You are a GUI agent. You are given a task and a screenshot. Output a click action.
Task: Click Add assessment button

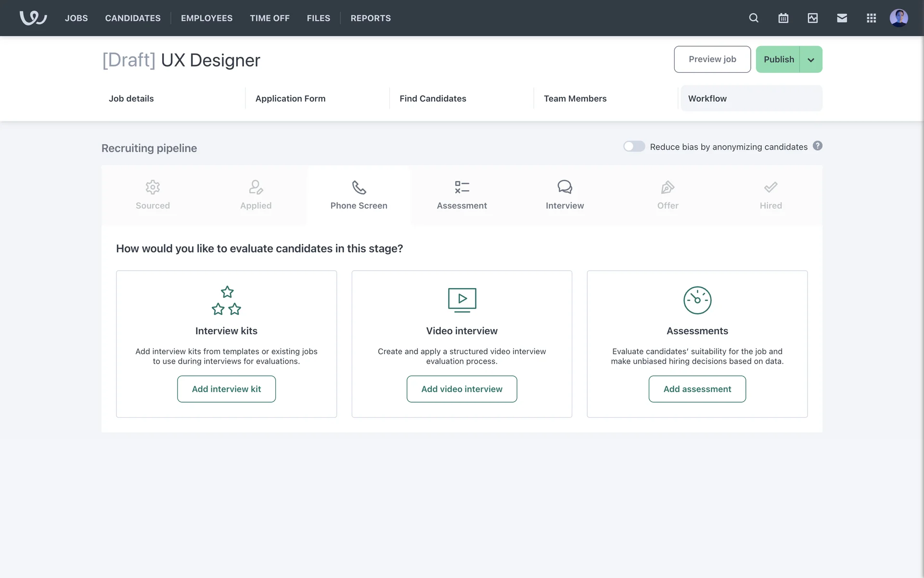pyautogui.click(x=697, y=389)
